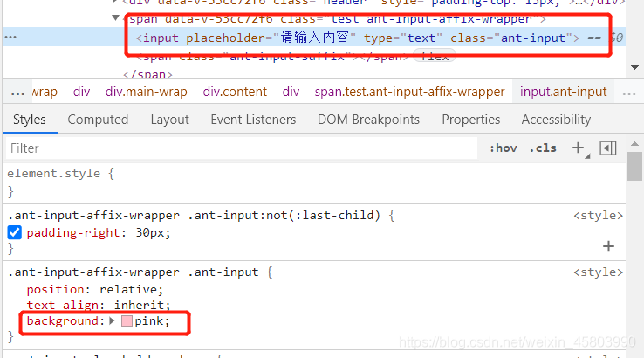
Task: Click the insert style rule plus below padding-right
Action: [608, 246]
